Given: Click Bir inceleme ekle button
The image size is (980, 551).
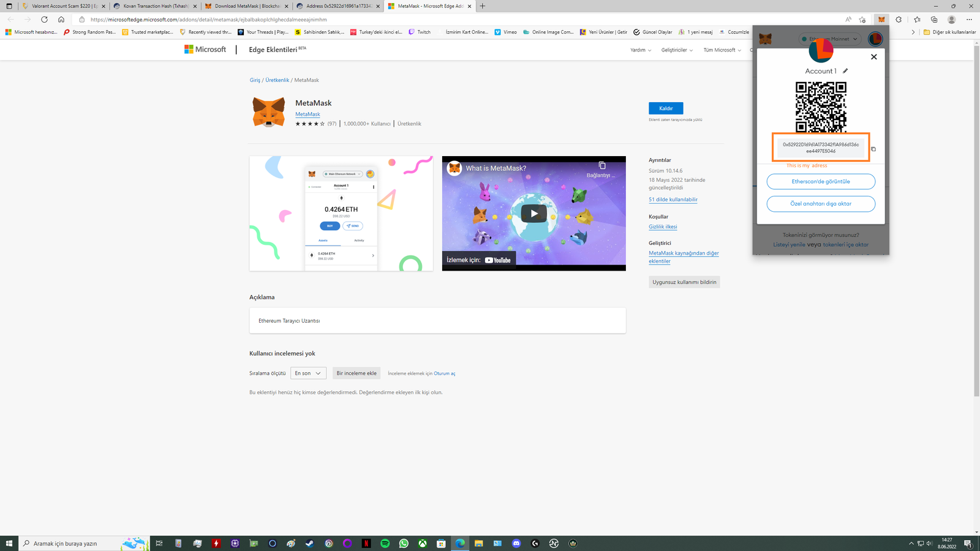Looking at the screenshot, I should tap(356, 373).
